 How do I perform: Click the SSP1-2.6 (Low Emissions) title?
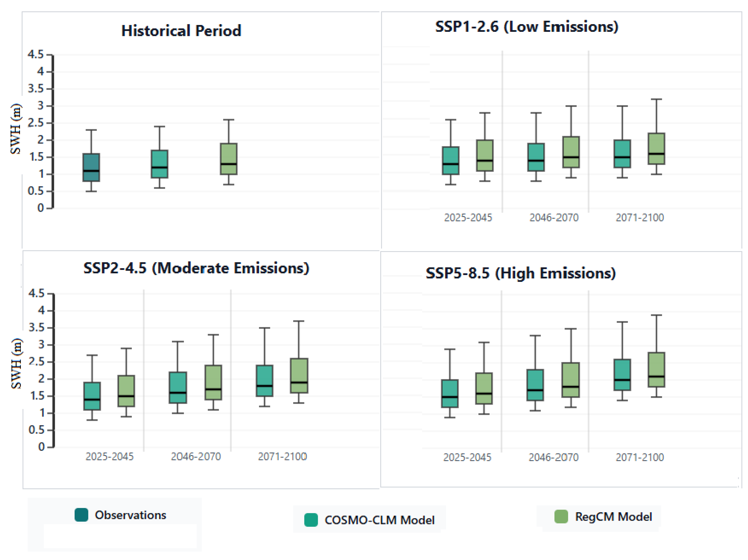tap(527, 27)
